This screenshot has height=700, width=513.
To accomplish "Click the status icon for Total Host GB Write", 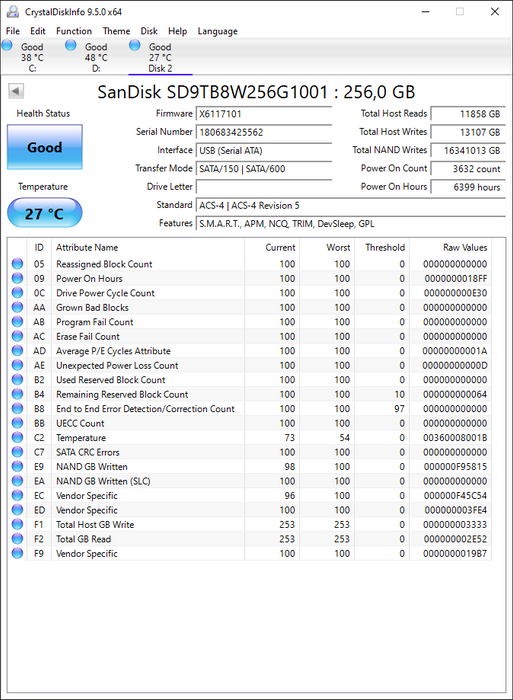I will 17,524.
